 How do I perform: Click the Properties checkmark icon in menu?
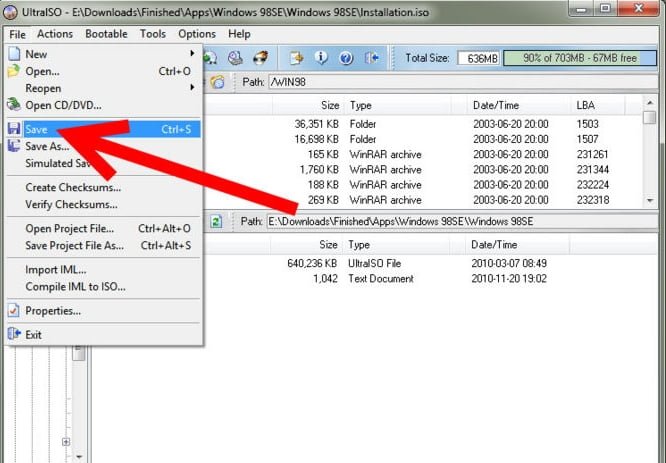(13, 311)
